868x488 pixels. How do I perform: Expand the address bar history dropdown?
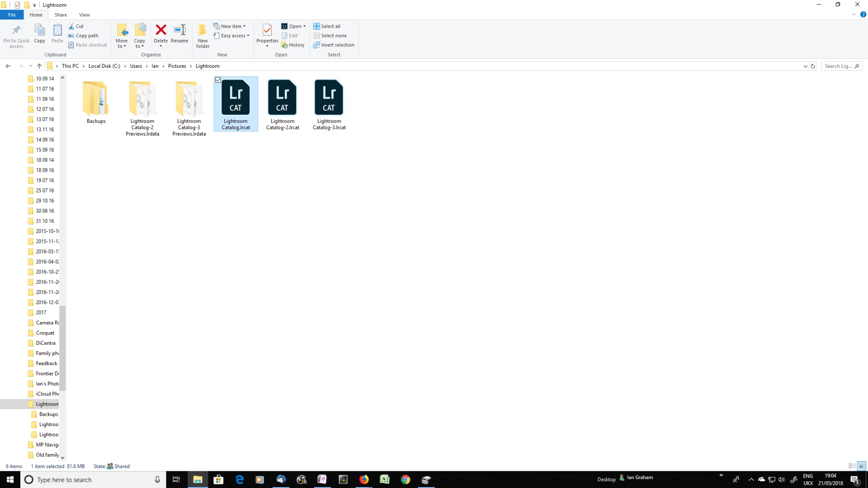click(x=805, y=66)
